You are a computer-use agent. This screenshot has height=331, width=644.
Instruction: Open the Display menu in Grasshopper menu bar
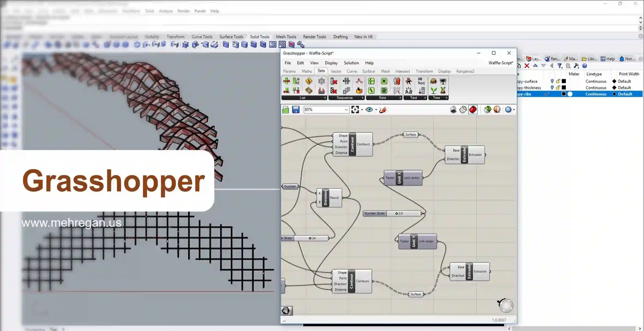point(331,63)
